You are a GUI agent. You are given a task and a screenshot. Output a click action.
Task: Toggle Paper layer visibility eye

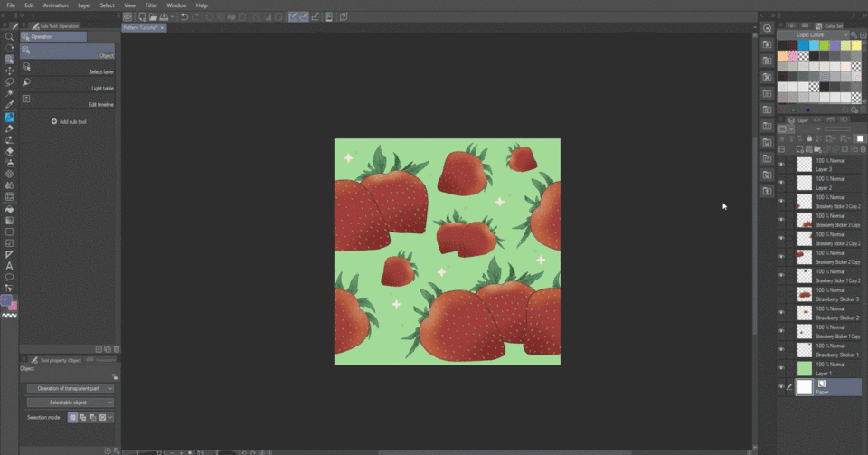[x=781, y=387]
